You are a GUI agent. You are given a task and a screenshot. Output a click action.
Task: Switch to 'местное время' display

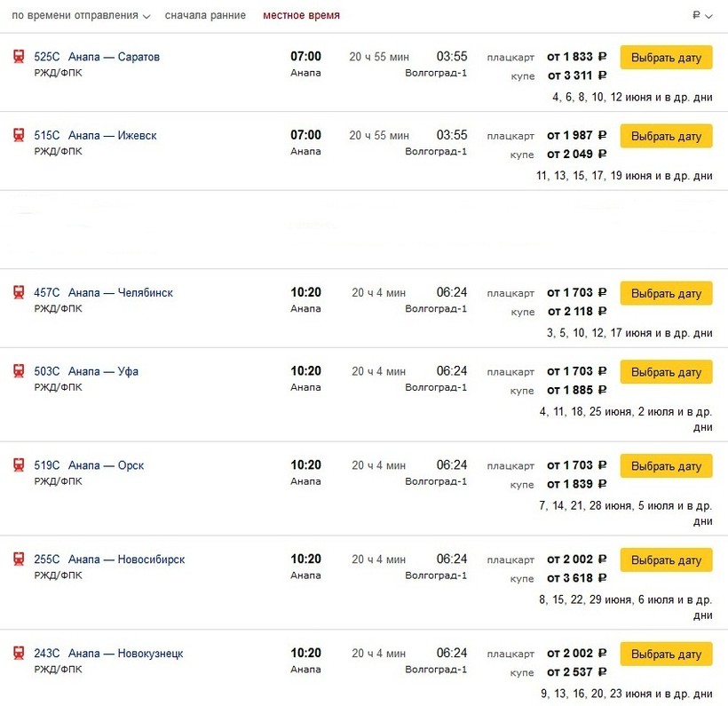[301, 15]
